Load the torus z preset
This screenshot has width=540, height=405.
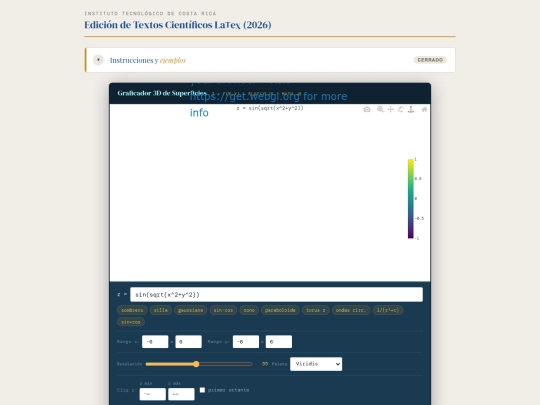(316, 310)
